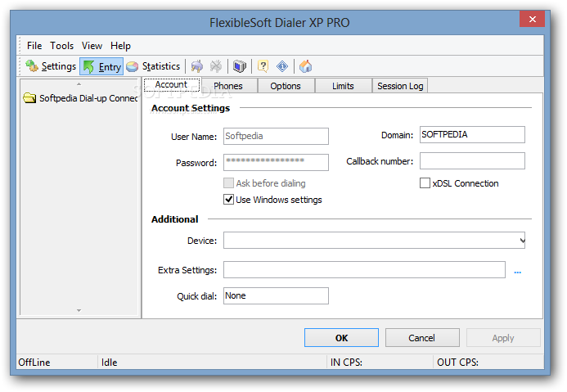This screenshot has width=567, height=392.
Task: Click the Cancel button
Action: [422, 338]
